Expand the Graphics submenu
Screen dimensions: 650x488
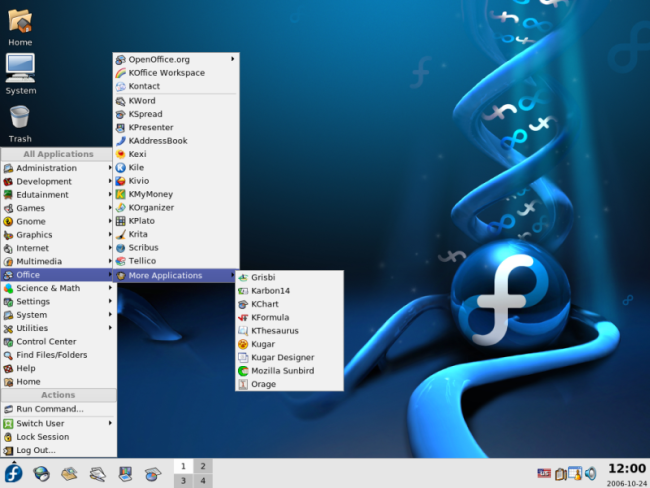pyautogui.click(x=58, y=235)
